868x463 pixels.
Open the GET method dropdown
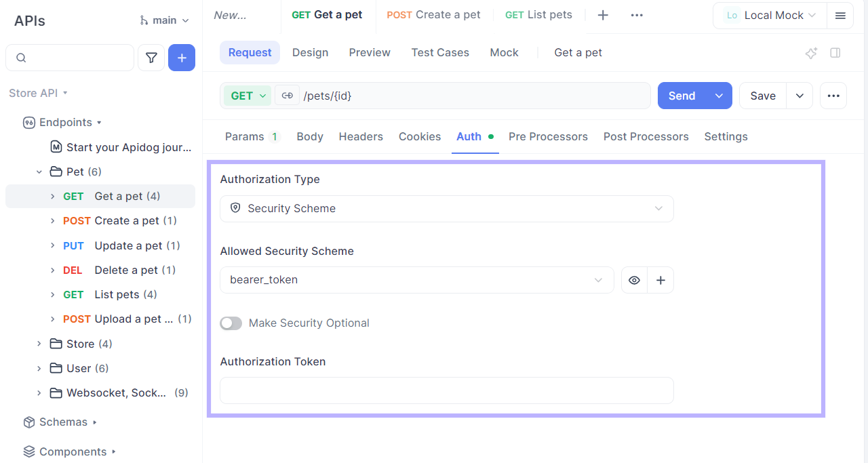click(x=248, y=96)
